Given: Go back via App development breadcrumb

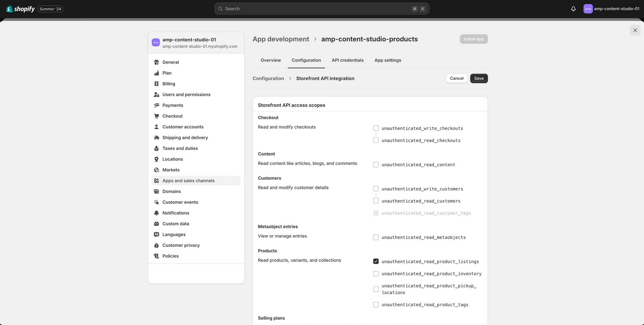Looking at the screenshot, I should coord(281,39).
